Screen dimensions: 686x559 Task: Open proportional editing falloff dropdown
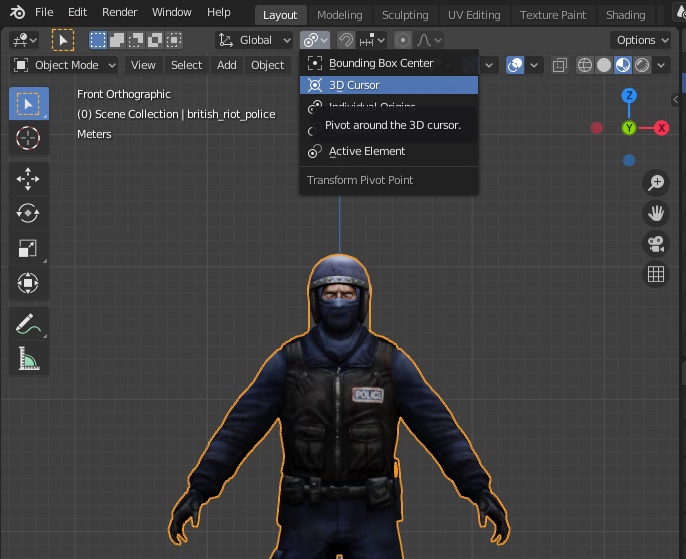[x=429, y=40]
